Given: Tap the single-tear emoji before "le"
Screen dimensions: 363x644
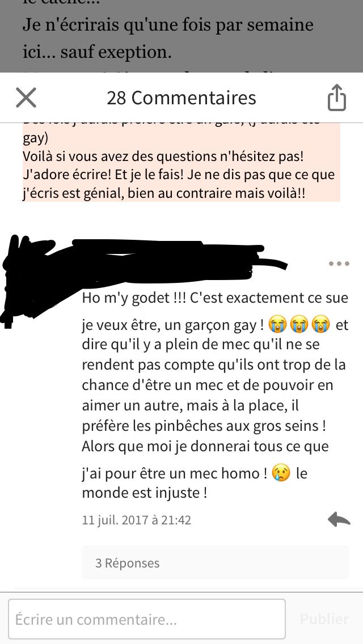Looking at the screenshot, I should tap(281, 473).
